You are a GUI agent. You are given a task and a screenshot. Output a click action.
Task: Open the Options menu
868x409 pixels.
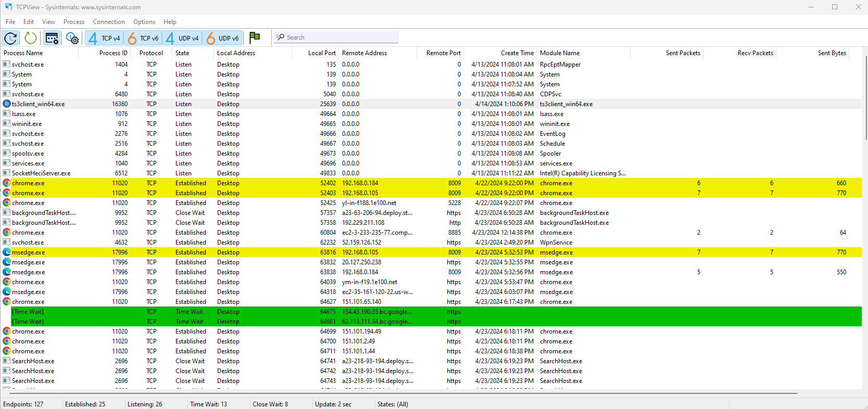click(144, 22)
